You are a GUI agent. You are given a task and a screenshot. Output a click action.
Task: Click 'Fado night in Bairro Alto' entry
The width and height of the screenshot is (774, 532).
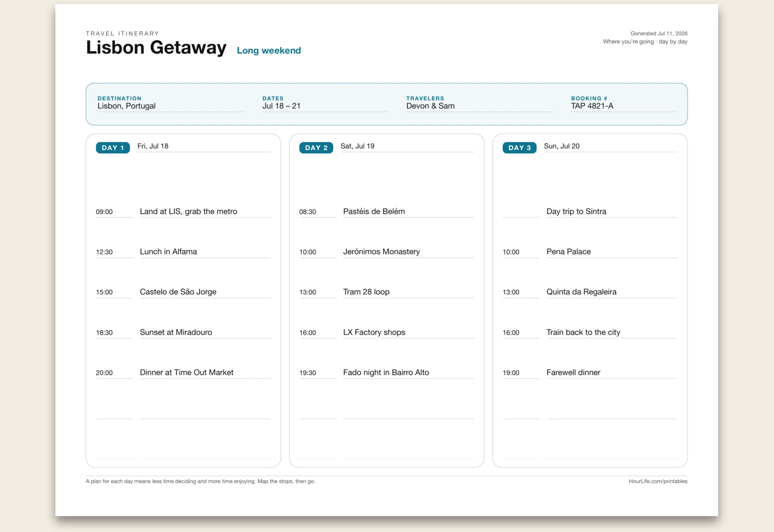[386, 372]
